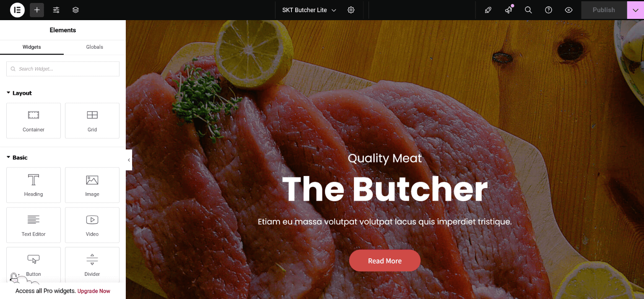Image resolution: width=644 pixels, height=299 pixels.
Task: Switch to the Globals tab
Action: [95, 47]
